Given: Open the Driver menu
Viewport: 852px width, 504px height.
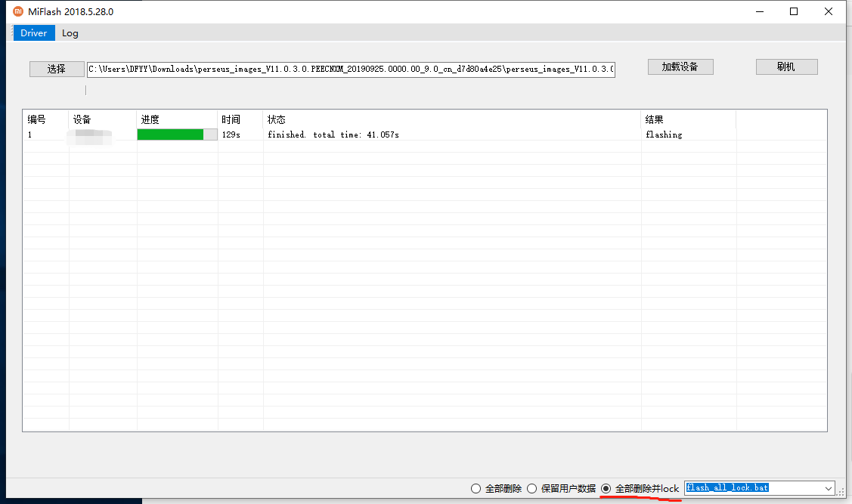Looking at the screenshot, I should (x=34, y=33).
